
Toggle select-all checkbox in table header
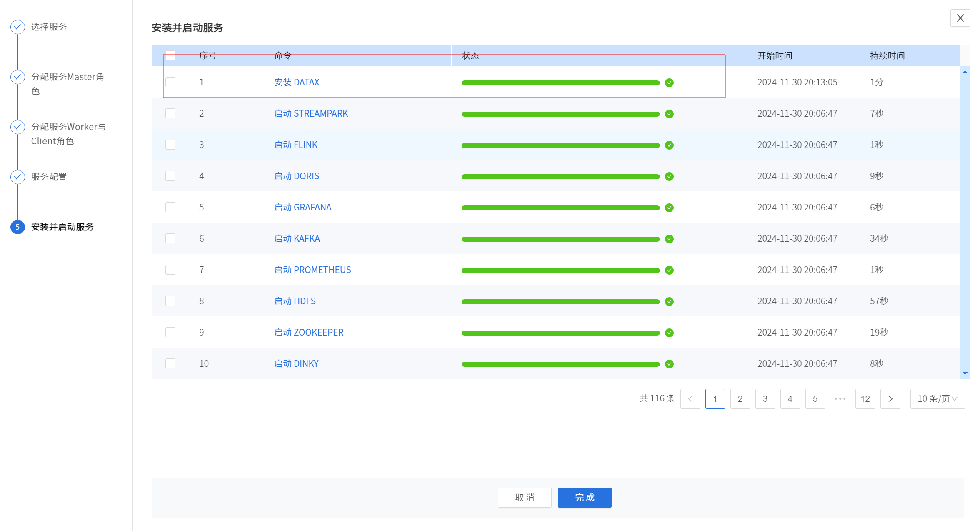point(170,55)
